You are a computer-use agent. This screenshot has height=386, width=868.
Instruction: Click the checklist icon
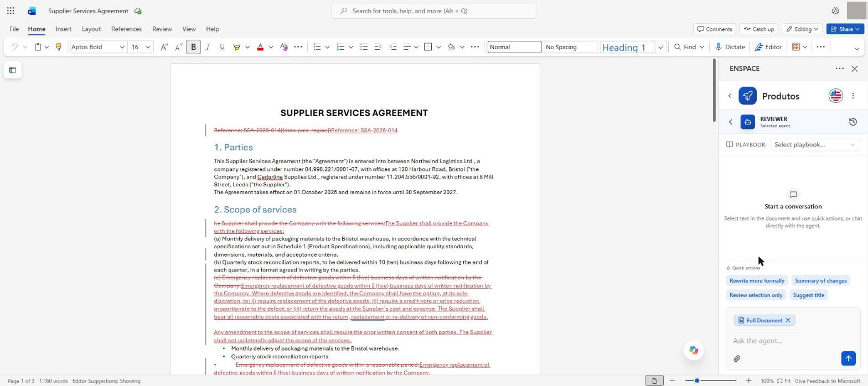pyautogui.click(x=364, y=47)
